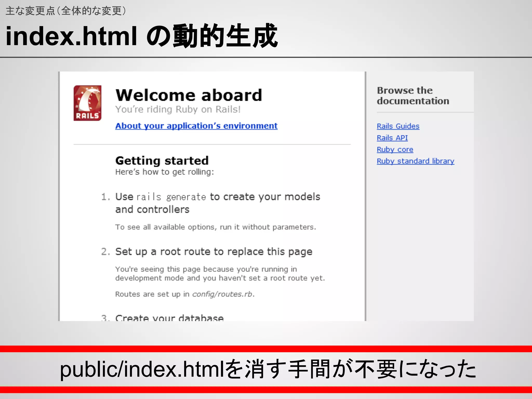Click the Rails logo icon
This screenshot has height=399, width=532.
[x=87, y=103]
